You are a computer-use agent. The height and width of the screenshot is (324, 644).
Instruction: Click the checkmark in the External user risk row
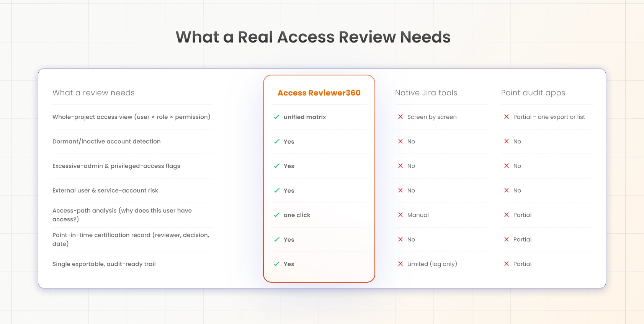click(277, 190)
